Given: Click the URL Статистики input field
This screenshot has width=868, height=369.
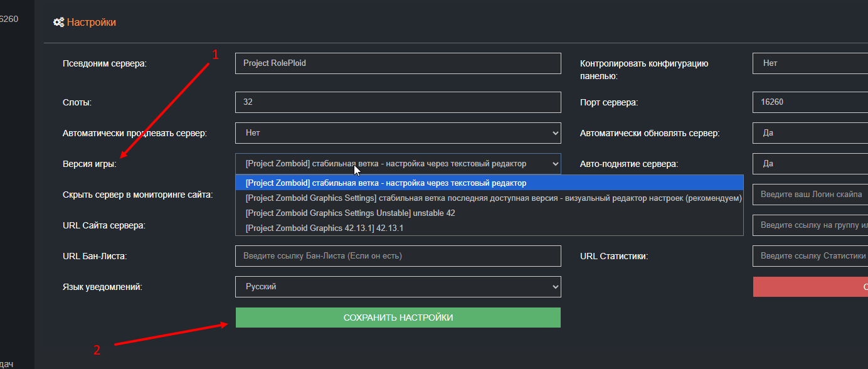Looking at the screenshot, I should (809, 256).
